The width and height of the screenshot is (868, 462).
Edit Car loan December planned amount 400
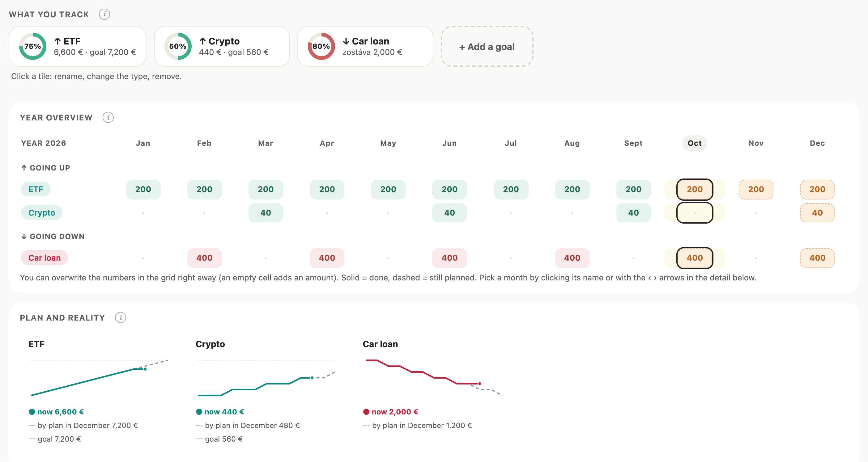(x=817, y=258)
